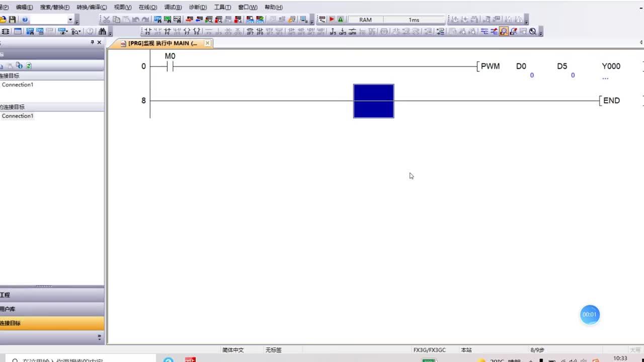The height and width of the screenshot is (362, 644).
Task: Open the 编辑(E) menu
Action: pyautogui.click(x=24, y=7)
